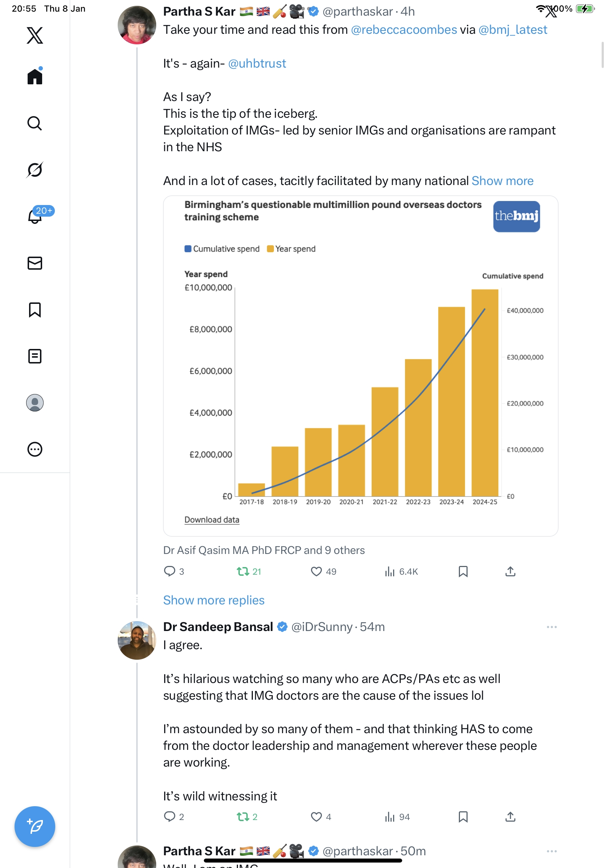Repost the post with 21 reposts
This screenshot has width=606, height=868.
[x=243, y=571]
